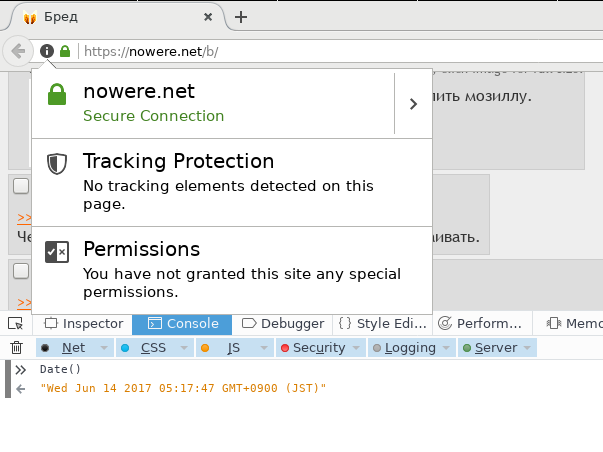603x452 pixels.
Task: Clear the console with the trash icon
Action: click(16, 347)
